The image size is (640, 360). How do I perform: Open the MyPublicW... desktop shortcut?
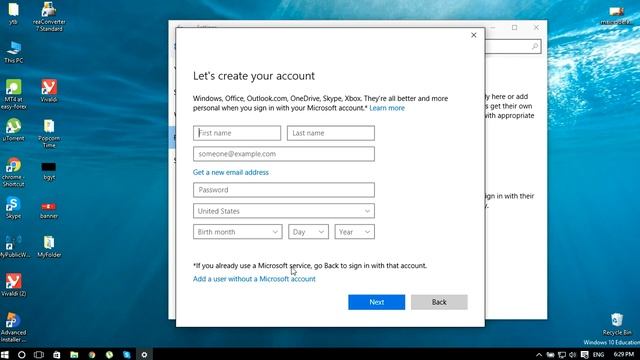(x=14, y=247)
